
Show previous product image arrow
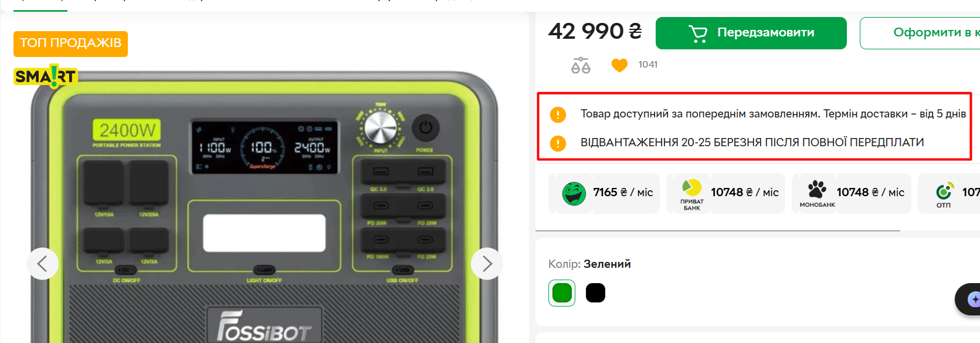point(42,264)
